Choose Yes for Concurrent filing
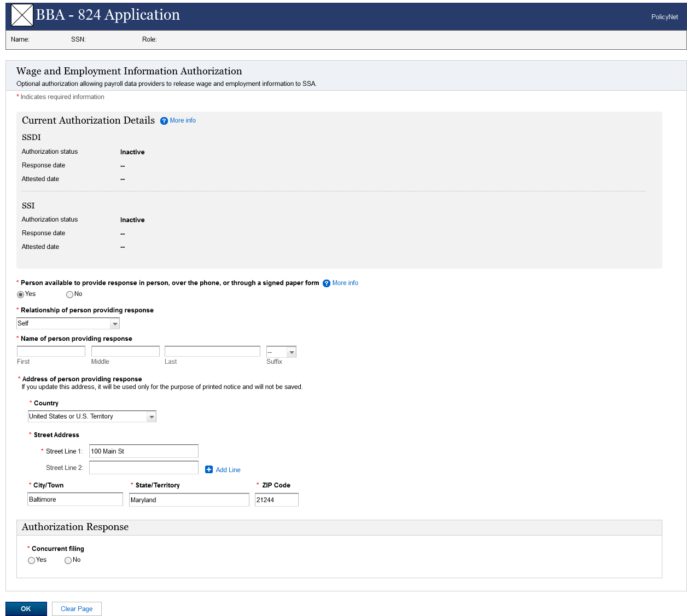Viewport: 687px width, 616px height. (31, 560)
